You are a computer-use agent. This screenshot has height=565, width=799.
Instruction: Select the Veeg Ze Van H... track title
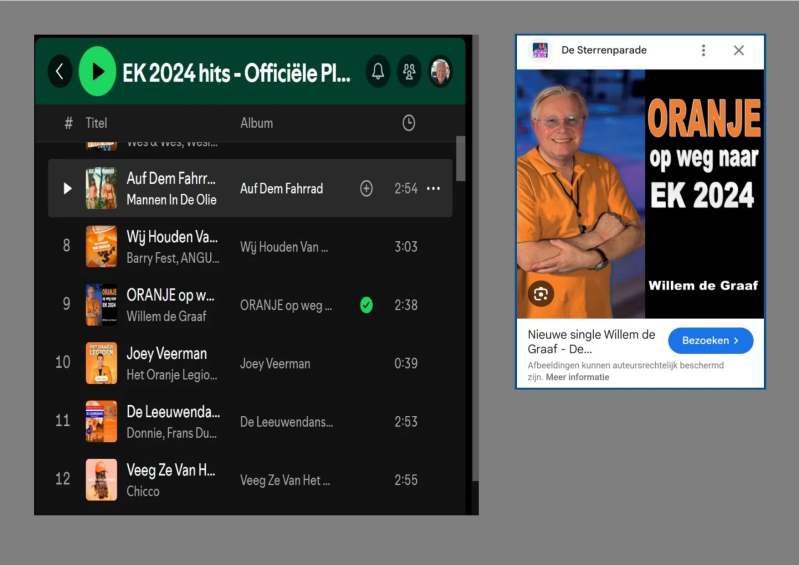tap(171, 470)
